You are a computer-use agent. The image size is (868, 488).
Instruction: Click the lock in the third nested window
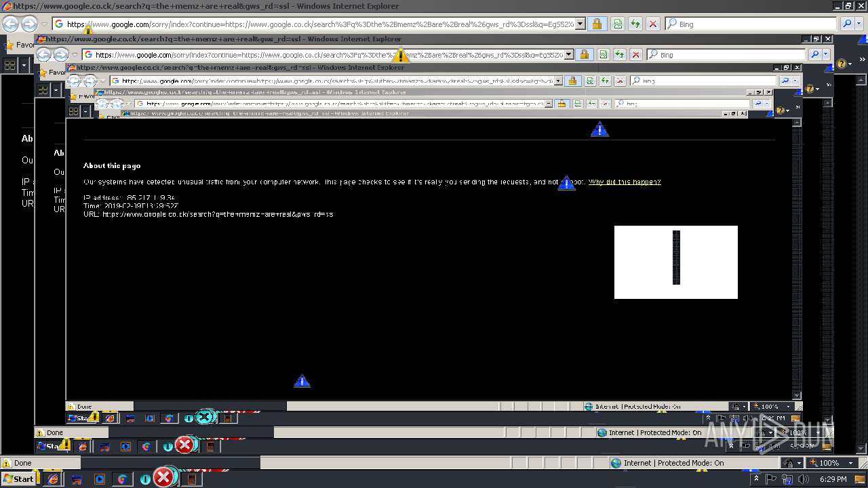[572, 81]
